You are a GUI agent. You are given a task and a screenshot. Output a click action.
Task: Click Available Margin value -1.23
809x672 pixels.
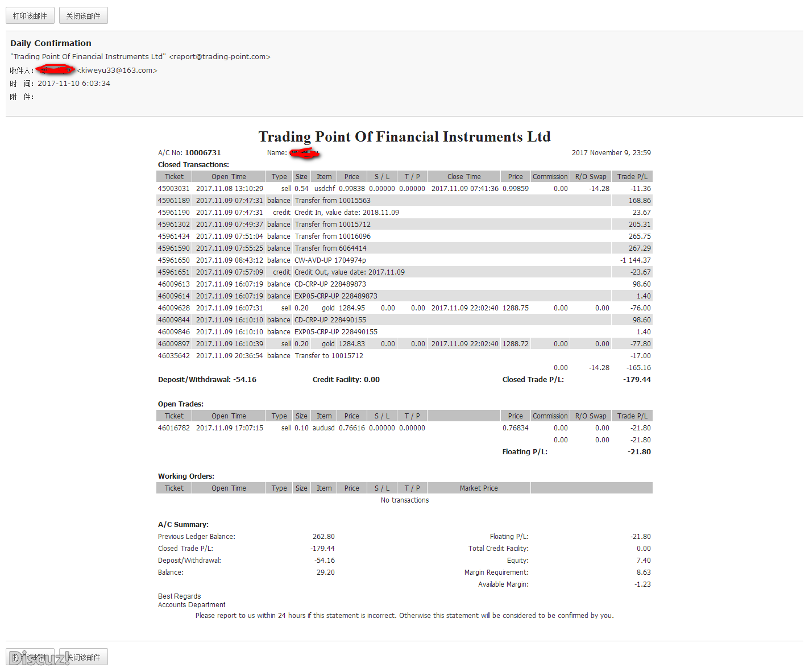[642, 584]
